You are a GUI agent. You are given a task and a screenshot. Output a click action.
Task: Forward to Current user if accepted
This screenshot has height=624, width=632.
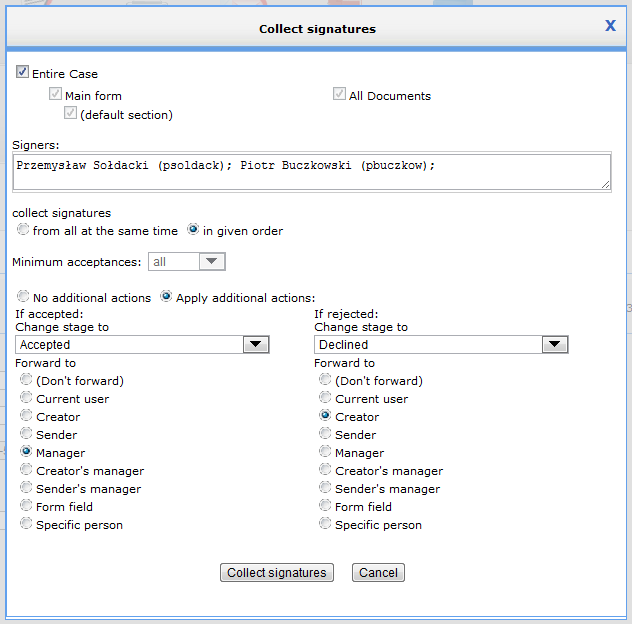pos(26,398)
